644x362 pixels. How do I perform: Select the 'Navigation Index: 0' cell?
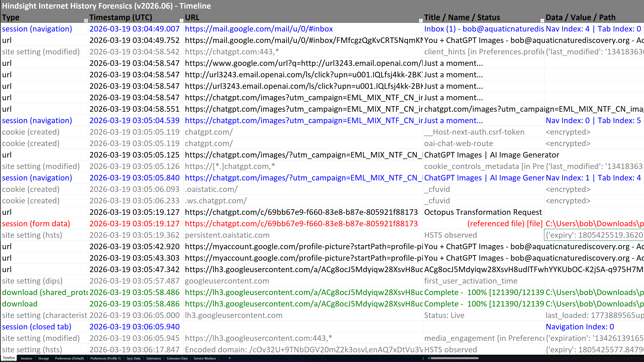point(594,327)
